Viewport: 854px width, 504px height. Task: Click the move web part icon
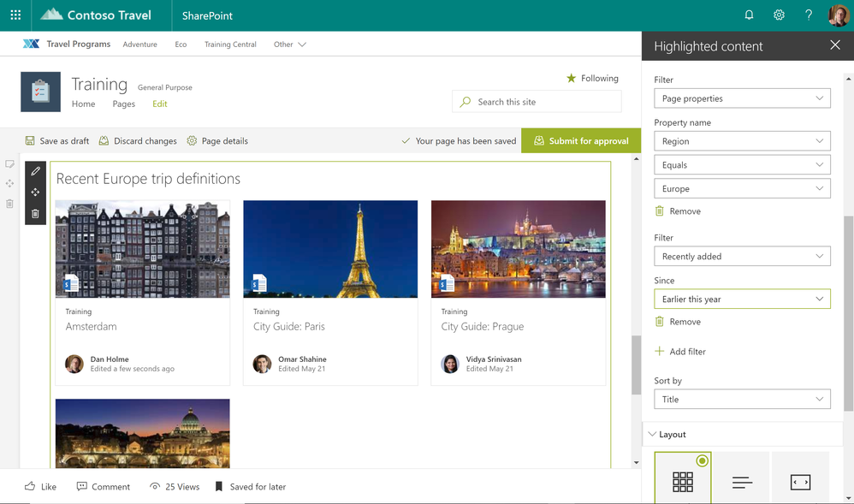pos(35,193)
